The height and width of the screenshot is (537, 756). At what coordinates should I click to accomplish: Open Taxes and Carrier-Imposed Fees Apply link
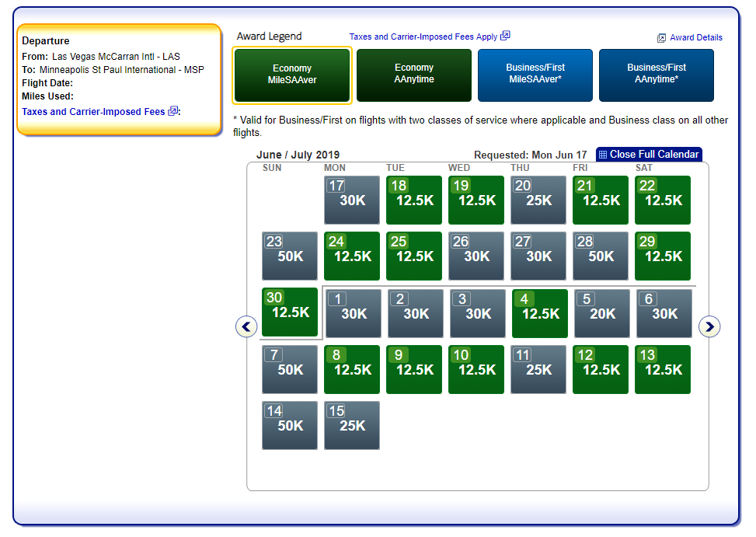point(423,37)
